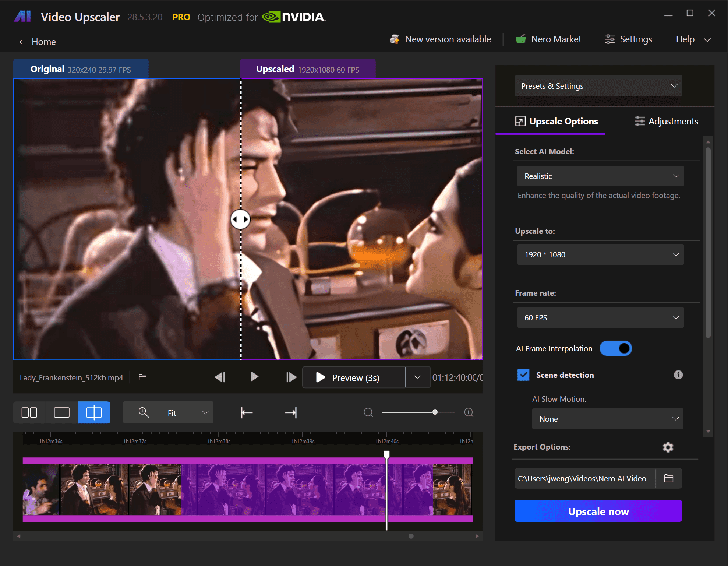This screenshot has width=728, height=566.
Task: Browse for export output folder
Action: (669, 478)
